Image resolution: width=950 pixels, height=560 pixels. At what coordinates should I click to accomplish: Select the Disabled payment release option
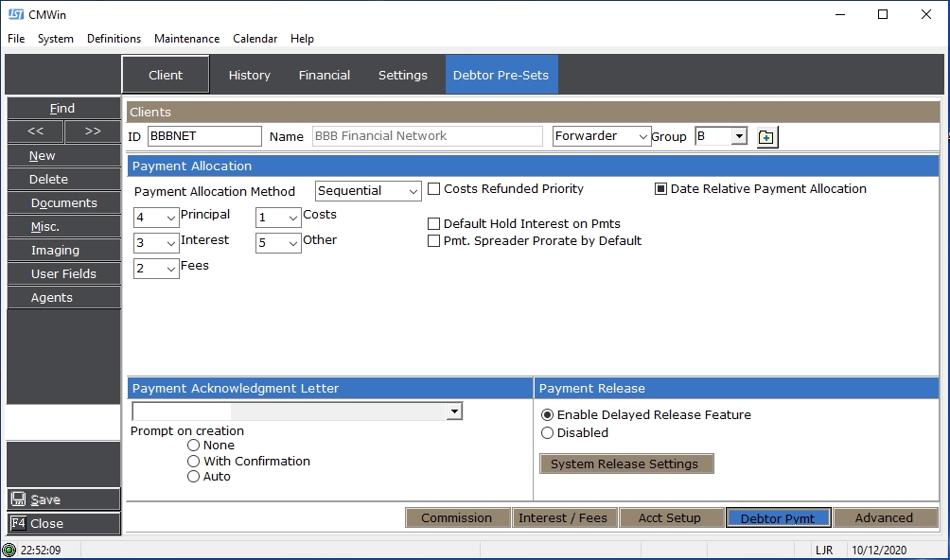click(x=547, y=433)
